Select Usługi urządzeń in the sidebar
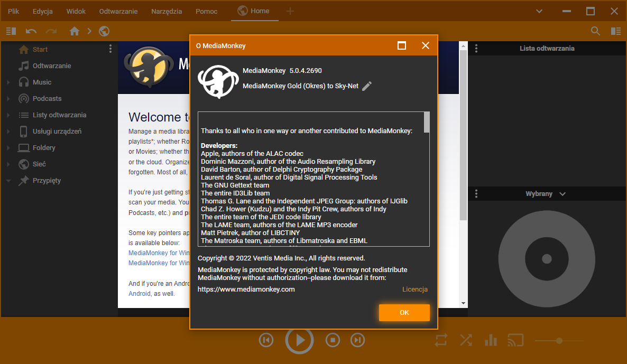This screenshot has height=364, width=627. pos(58,131)
